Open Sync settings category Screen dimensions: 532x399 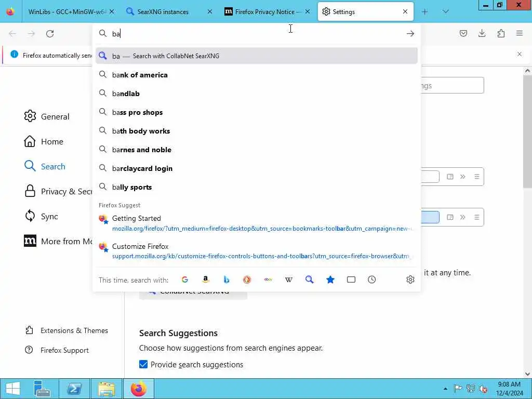point(42,216)
